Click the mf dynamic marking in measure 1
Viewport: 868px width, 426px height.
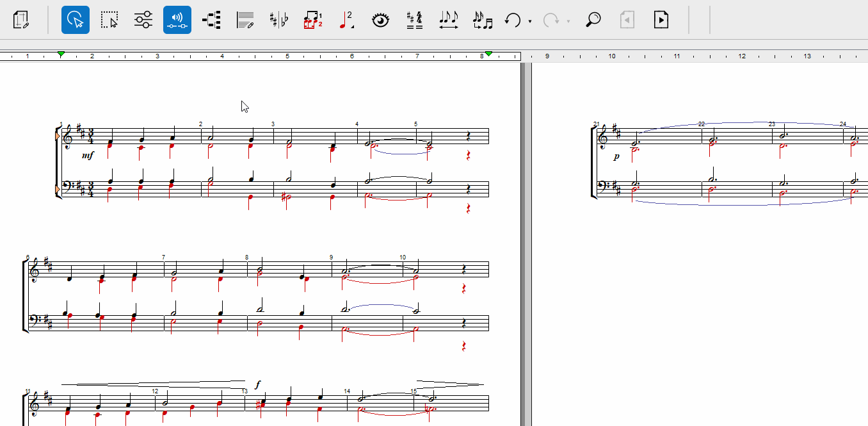[x=88, y=156]
